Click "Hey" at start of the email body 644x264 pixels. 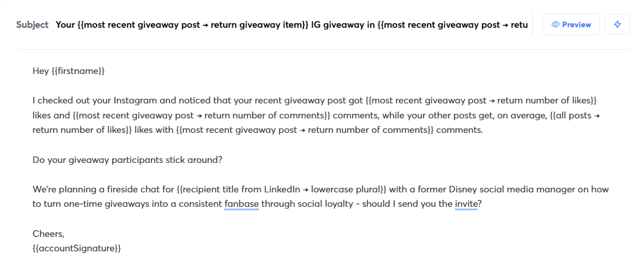click(40, 71)
